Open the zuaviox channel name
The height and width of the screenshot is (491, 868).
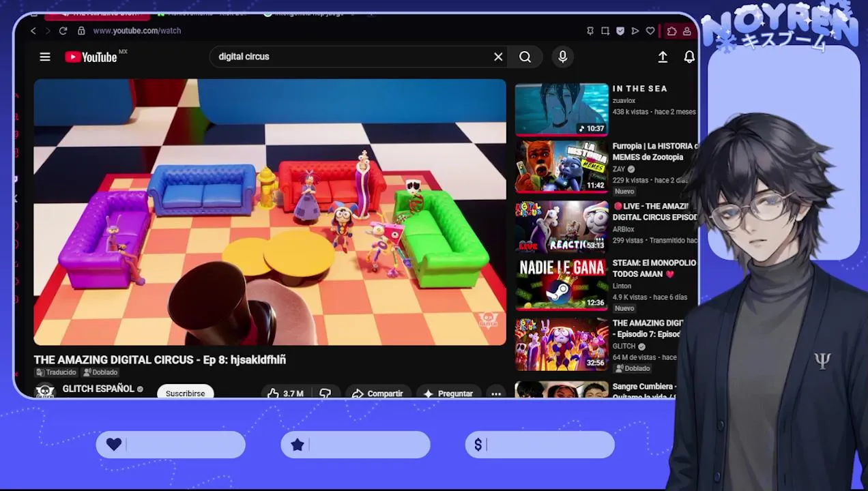(624, 100)
